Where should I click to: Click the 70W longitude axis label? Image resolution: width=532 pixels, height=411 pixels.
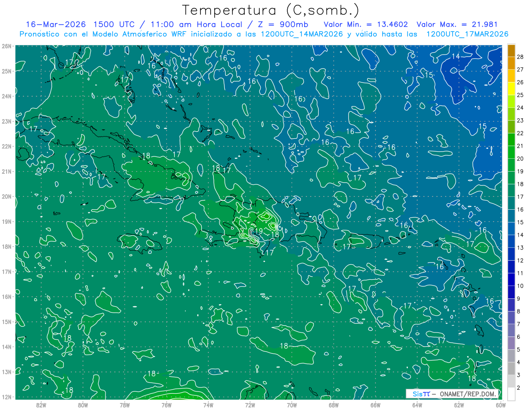point(292,405)
